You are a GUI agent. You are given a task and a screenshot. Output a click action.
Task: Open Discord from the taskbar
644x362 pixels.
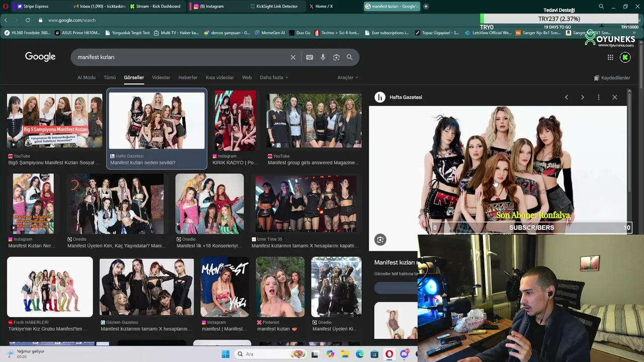point(405,354)
